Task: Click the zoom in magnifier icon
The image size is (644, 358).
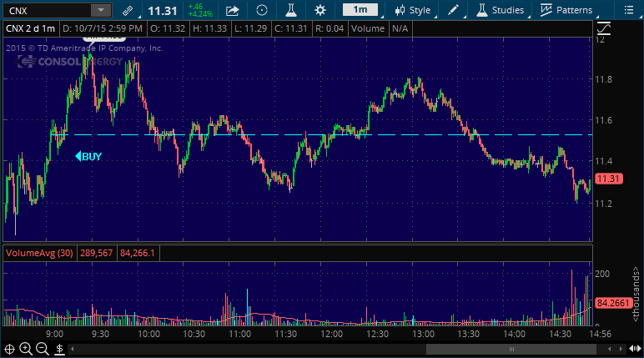Action: pyautogui.click(x=26, y=349)
